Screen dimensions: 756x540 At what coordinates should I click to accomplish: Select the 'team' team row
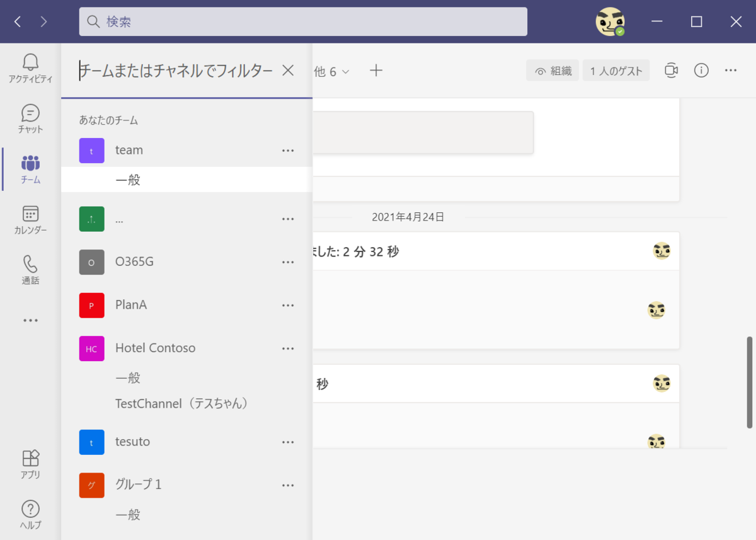[x=186, y=151]
